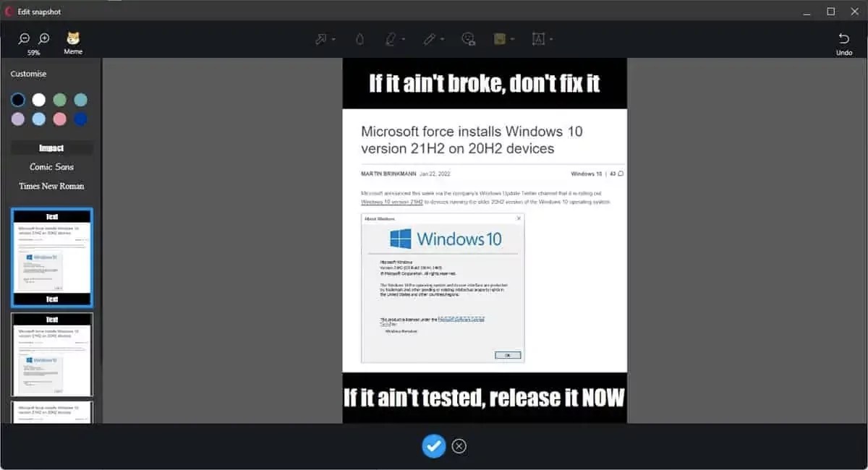Open the emoji sticker tool
Image resolution: width=868 pixels, height=470 pixels.
point(469,39)
